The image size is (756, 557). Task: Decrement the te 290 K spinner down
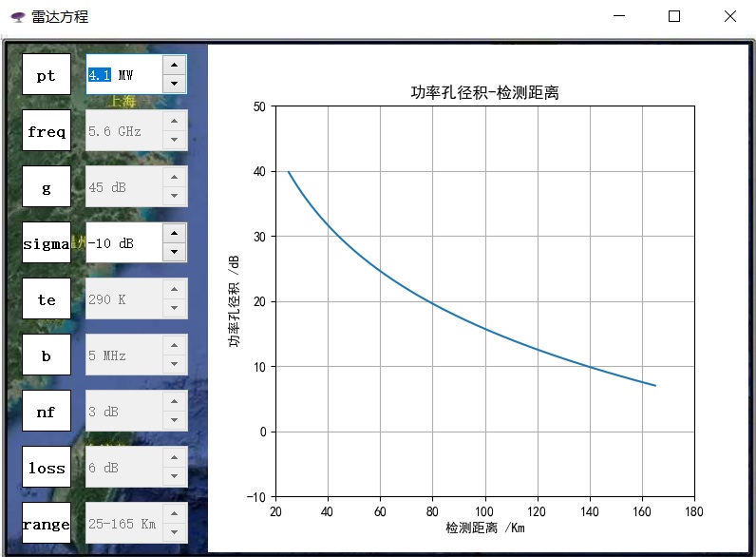coord(174,307)
